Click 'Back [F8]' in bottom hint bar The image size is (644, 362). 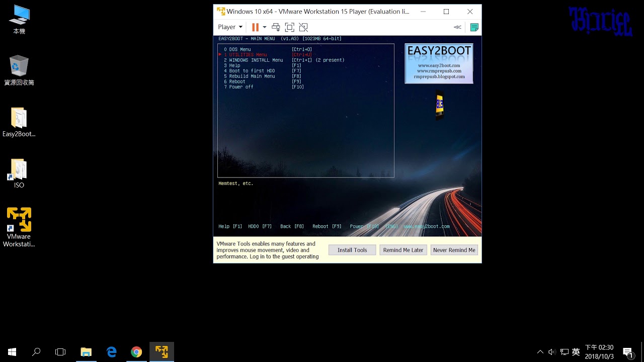[292, 226]
